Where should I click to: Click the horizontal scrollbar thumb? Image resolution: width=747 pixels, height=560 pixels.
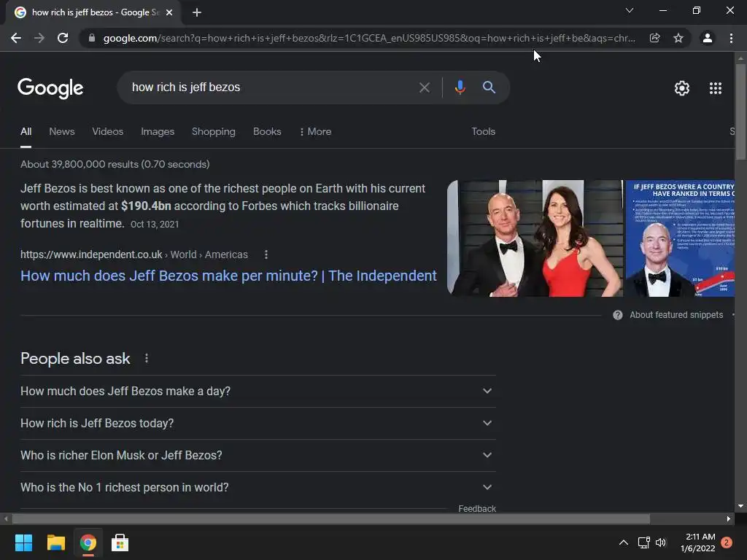[331, 518]
